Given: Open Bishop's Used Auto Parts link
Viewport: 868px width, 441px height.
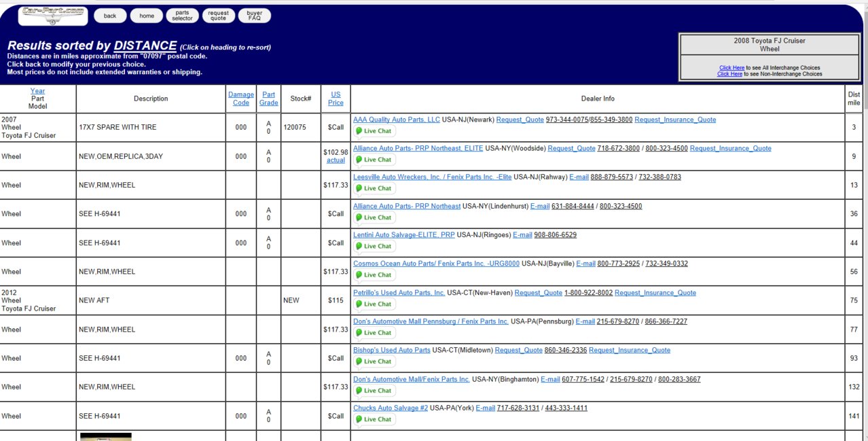Looking at the screenshot, I should [x=392, y=350].
